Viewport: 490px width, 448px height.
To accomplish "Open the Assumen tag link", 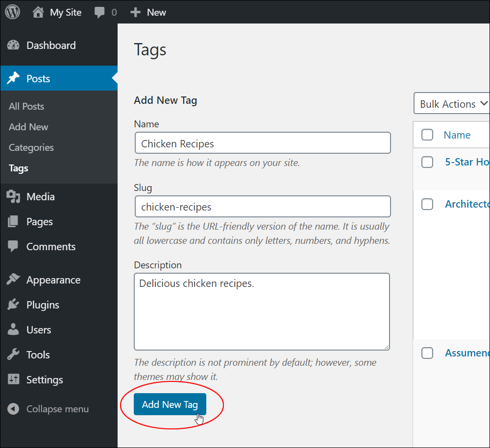I will [x=467, y=353].
